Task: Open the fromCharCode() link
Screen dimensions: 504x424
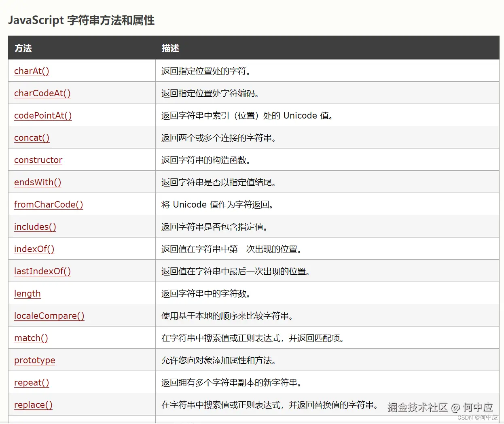Action: coord(49,205)
